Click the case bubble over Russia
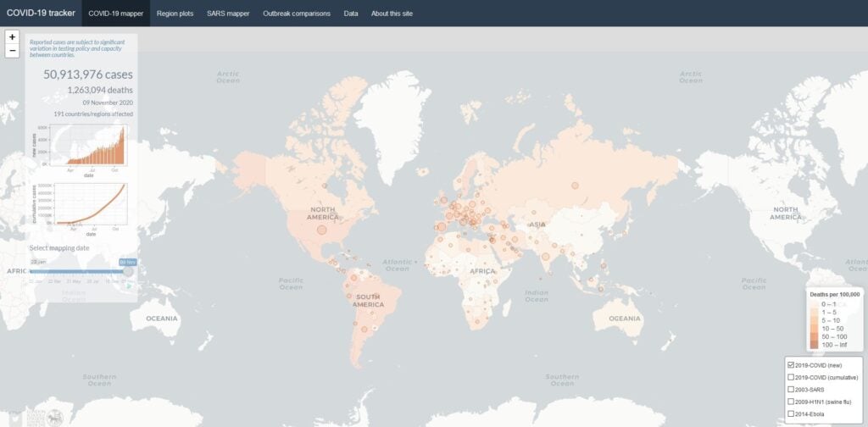This screenshot has height=427, width=868. [575, 186]
